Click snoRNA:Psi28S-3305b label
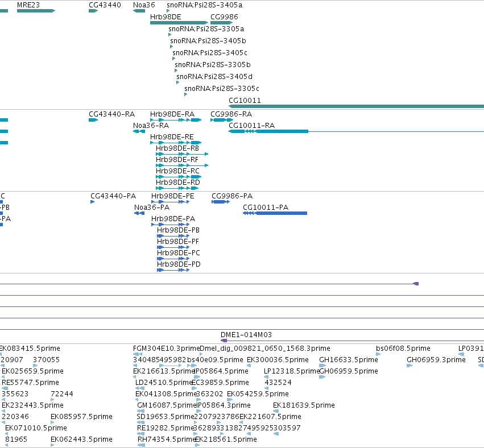 click(x=213, y=64)
